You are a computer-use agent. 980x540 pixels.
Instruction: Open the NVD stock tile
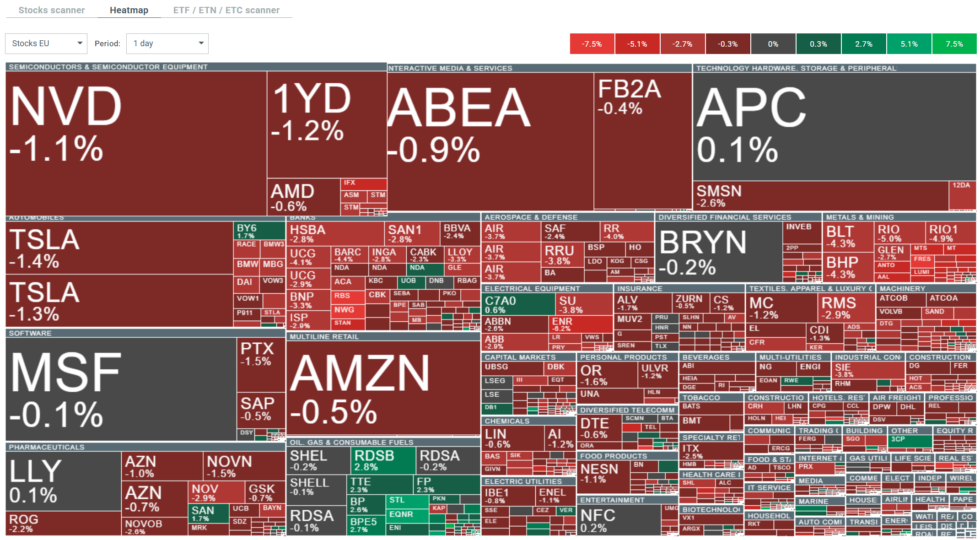[x=136, y=143]
